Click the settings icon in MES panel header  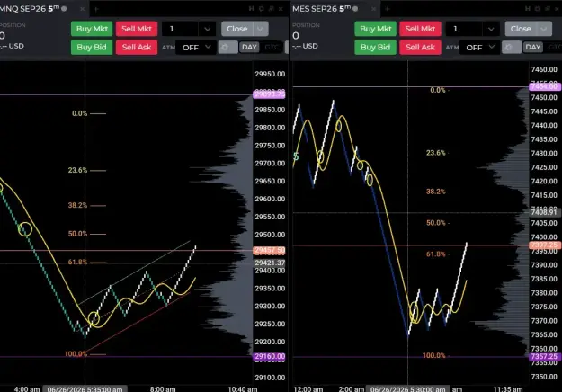click(x=538, y=9)
